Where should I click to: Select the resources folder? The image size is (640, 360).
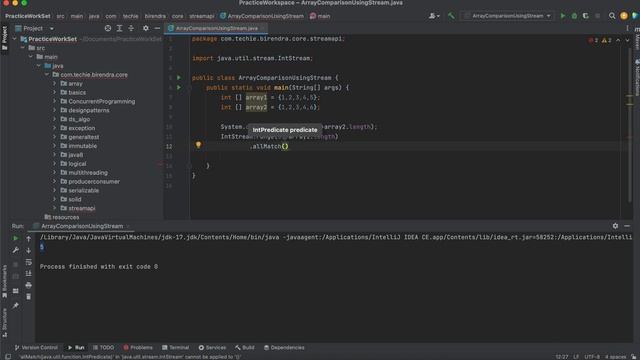pos(65,217)
